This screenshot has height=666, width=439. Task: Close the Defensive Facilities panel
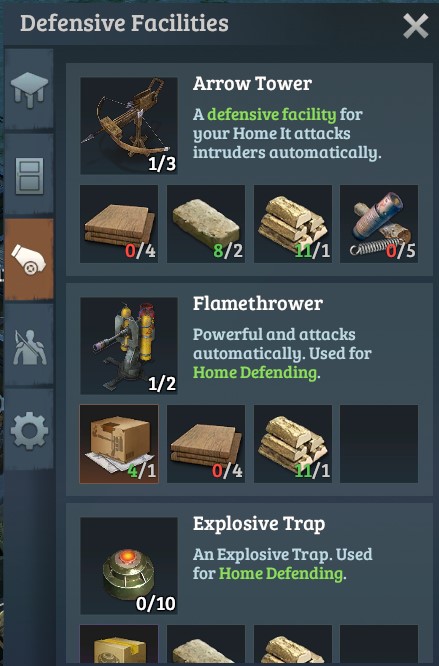[415, 26]
